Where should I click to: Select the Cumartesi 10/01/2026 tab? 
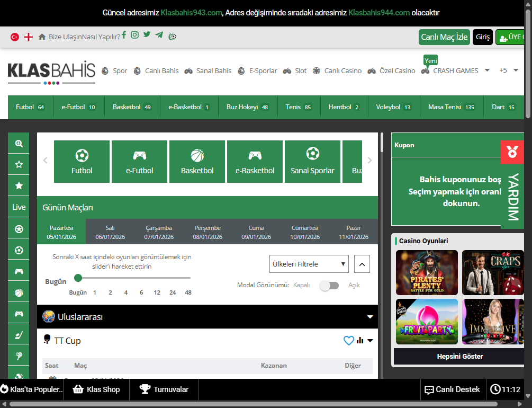(x=305, y=232)
